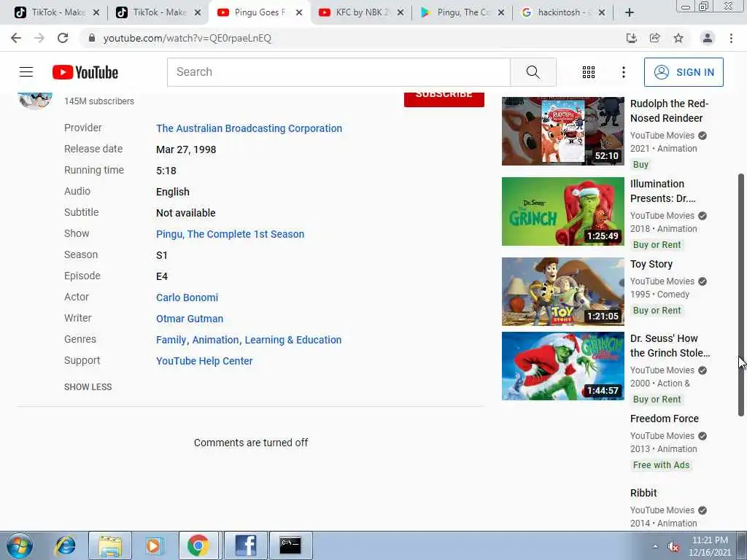Open the Windows Start button
The height and width of the screenshot is (560, 747).
click(x=19, y=545)
